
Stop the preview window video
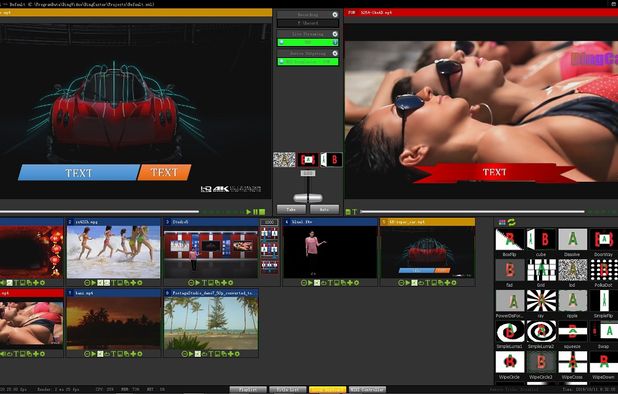click(262, 212)
